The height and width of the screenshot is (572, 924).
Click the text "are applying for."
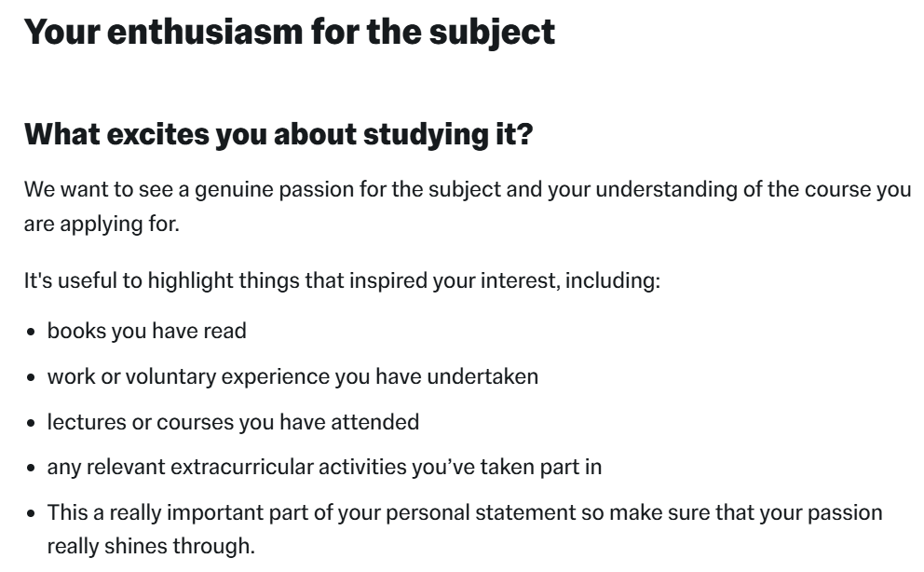[x=102, y=224]
